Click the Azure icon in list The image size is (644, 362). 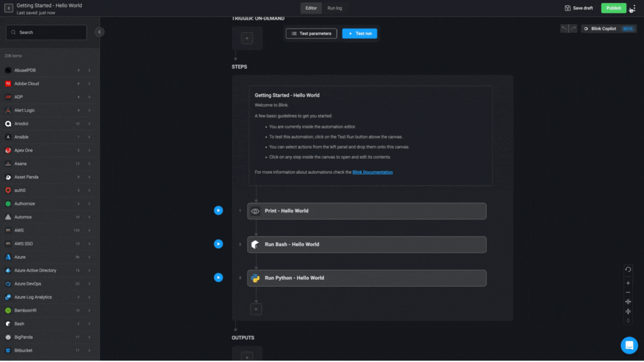[8, 257]
